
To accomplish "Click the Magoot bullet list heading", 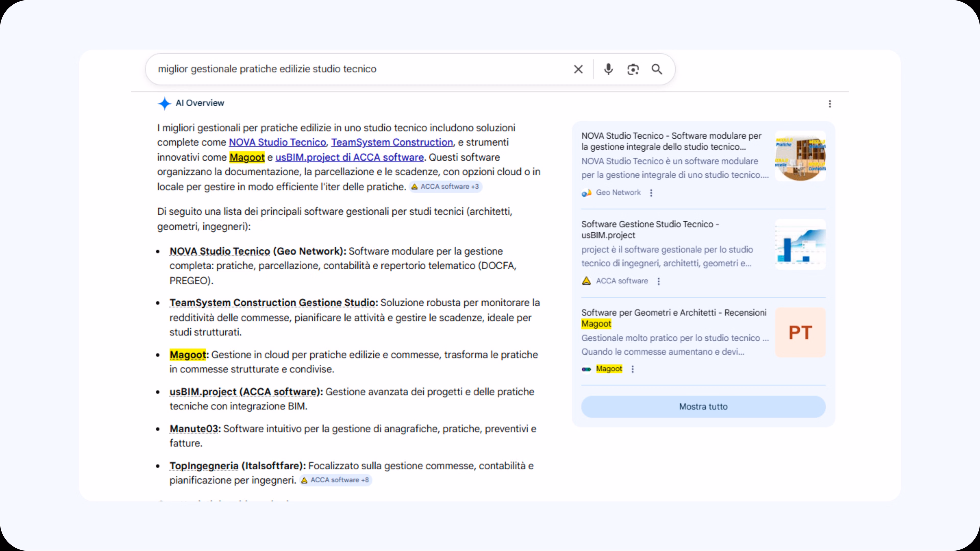I will 189,355.
